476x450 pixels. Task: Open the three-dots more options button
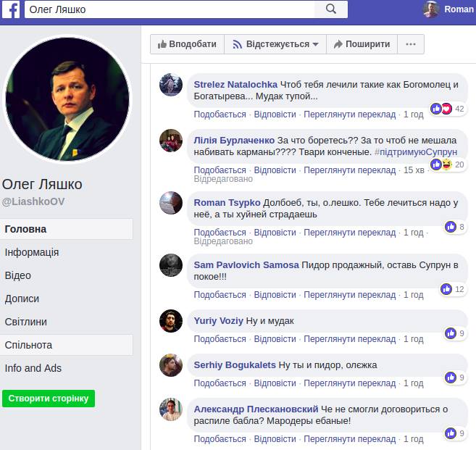(411, 44)
